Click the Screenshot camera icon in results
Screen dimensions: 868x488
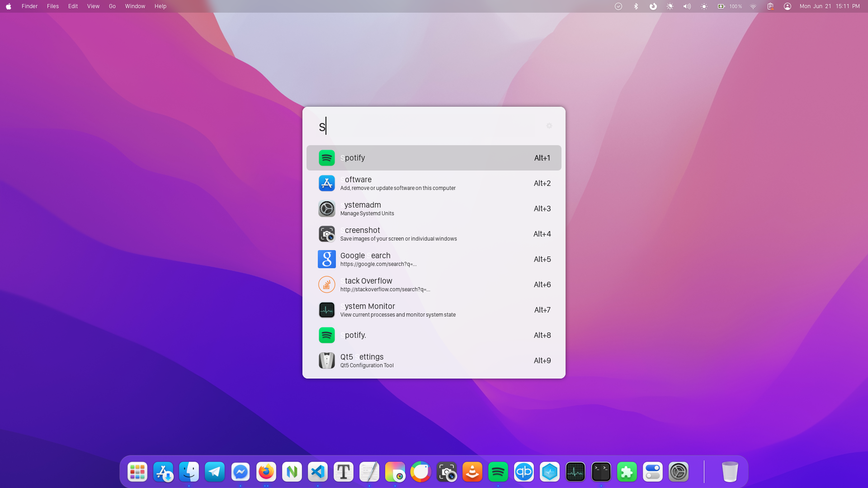326,234
